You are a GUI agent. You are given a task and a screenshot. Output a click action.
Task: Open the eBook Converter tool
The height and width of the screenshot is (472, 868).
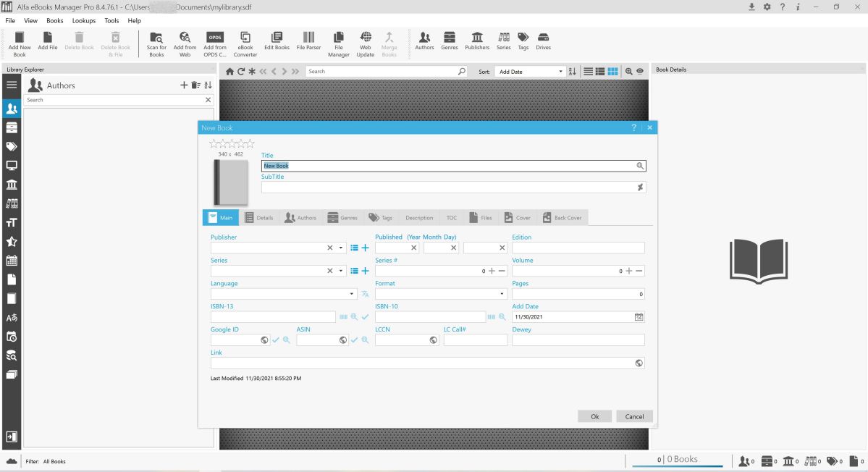click(x=245, y=37)
